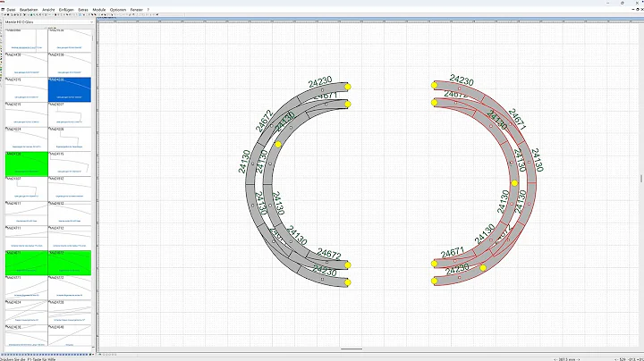
Task: Click the F1-Taste für Hilfe status text
Action: [28, 359]
